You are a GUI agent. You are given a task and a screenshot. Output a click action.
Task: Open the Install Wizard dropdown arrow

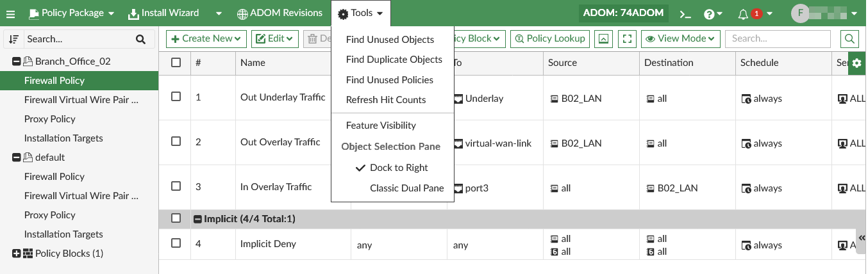point(219,13)
